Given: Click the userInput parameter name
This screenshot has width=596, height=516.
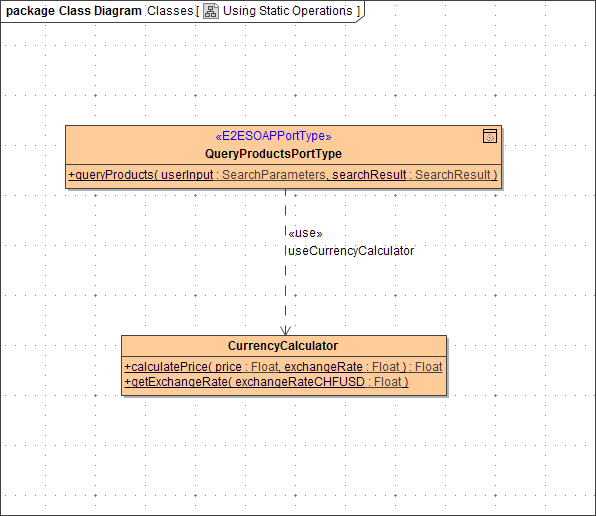Looking at the screenshot, I should [x=187, y=175].
